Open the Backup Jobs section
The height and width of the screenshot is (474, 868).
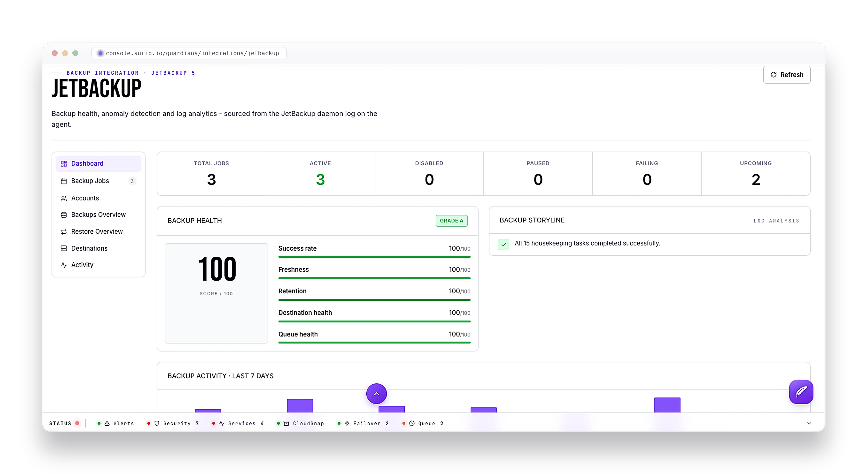99,181
